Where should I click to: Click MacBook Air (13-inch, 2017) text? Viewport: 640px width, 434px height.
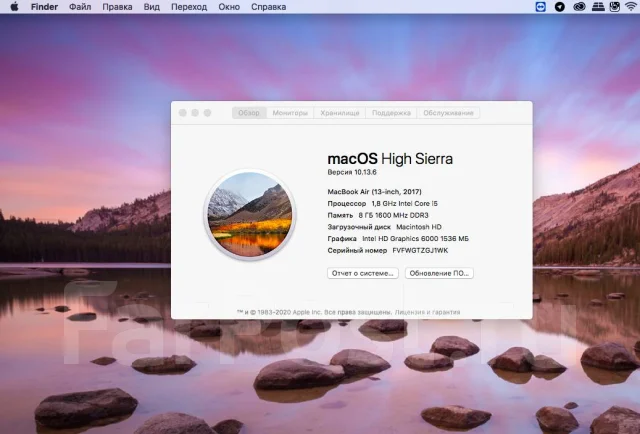[374, 192]
